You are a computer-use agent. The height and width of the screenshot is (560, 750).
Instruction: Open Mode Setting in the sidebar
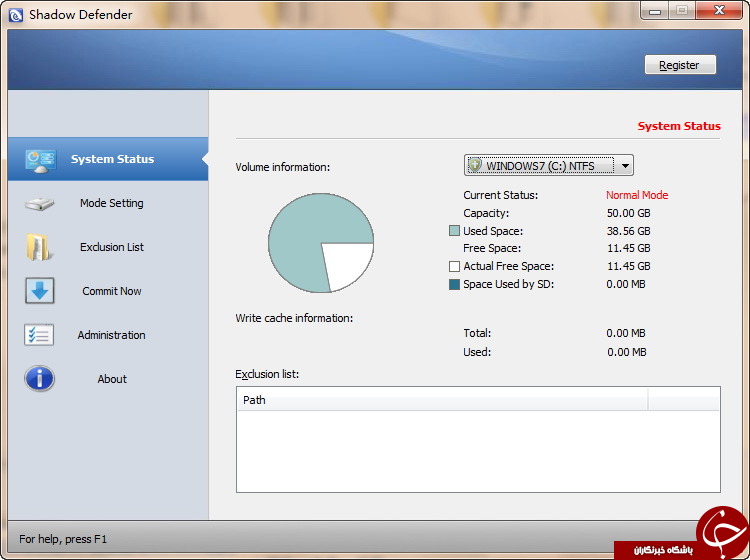click(108, 203)
